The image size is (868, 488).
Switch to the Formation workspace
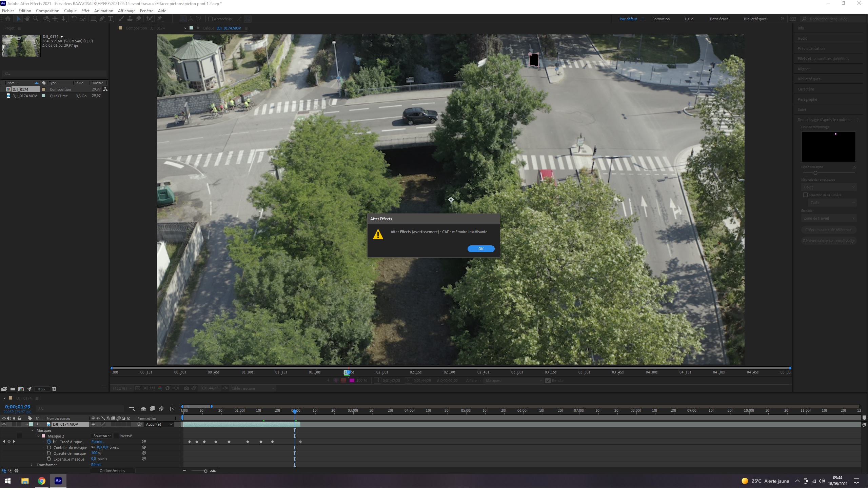coord(661,19)
